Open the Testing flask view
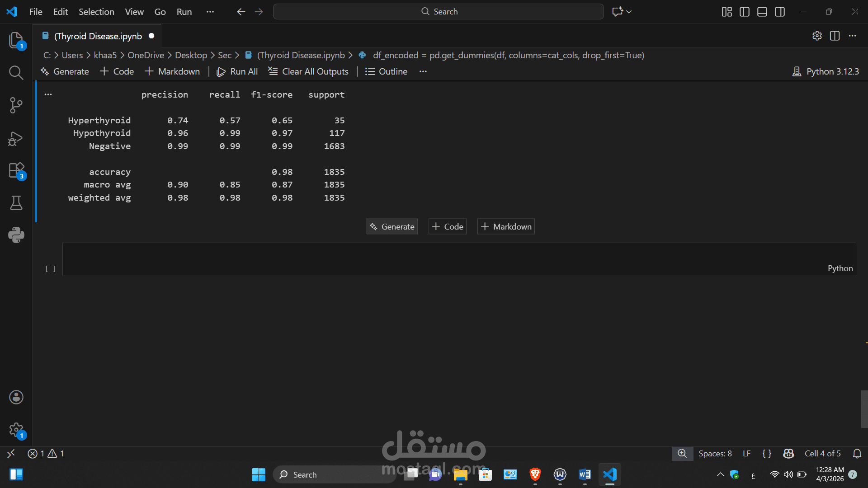The height and width of the screenshot is (488, 868). tap(16, 203)
